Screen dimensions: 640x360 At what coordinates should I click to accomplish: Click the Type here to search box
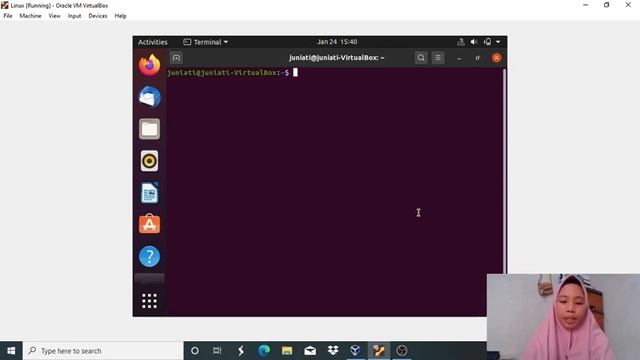click(x=103, y=351)
